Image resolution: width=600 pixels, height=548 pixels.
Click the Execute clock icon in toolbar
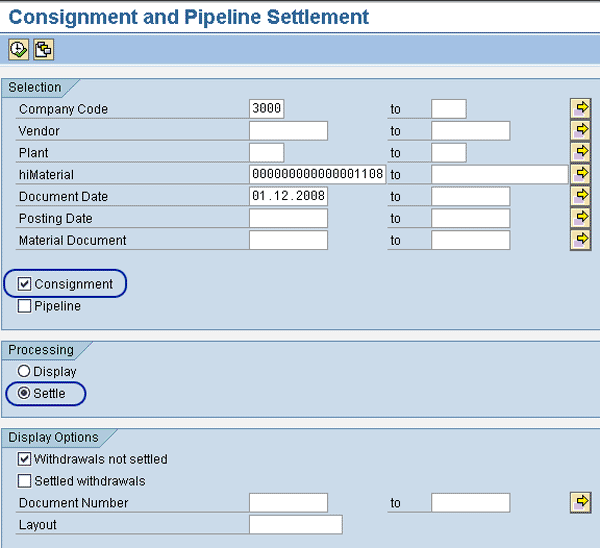tap(18, 49)
